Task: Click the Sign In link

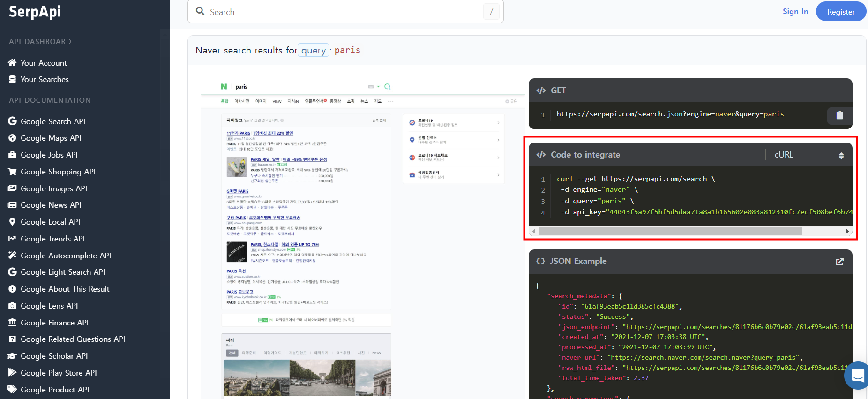Action: click(x=795, y=12)
